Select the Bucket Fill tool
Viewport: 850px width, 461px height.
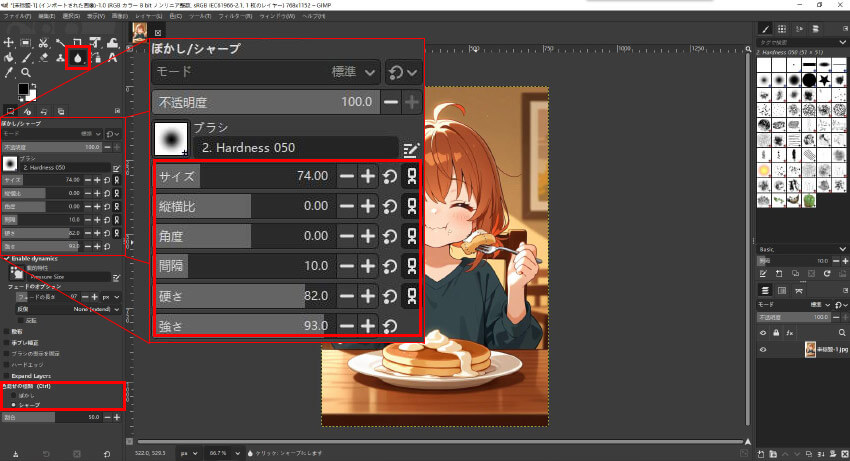coord(9,57)
